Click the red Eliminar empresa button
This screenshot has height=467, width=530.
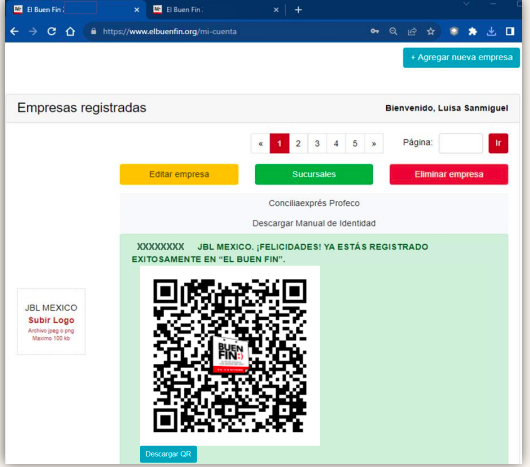[449, 174]
